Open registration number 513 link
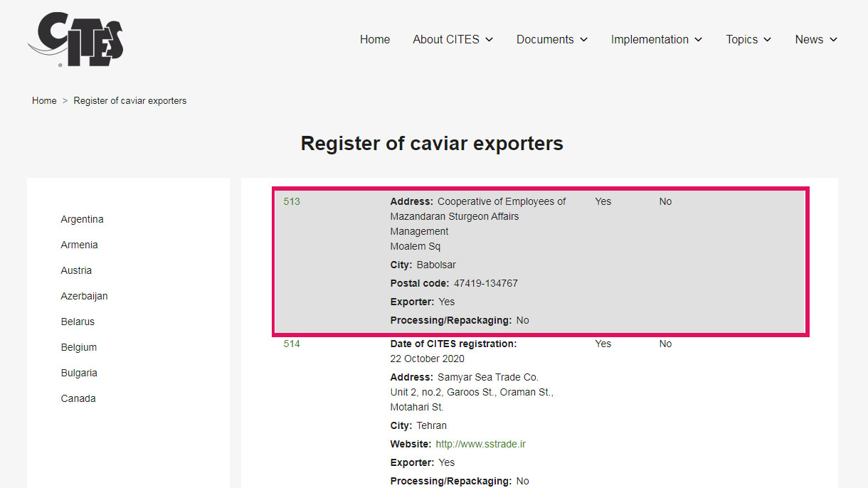This screenshot has width=868, height=488. [x=292, y=201]
